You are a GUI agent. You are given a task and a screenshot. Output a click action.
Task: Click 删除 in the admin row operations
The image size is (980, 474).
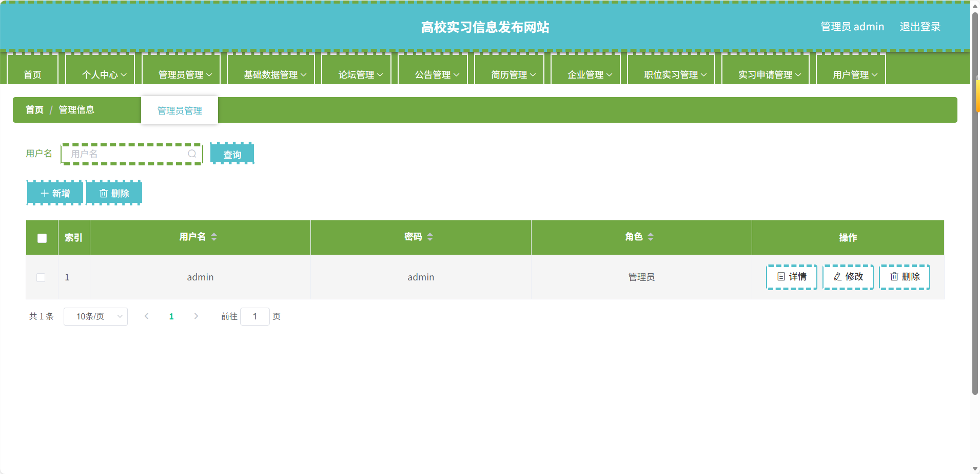pyautogui.click(x=905, y=277)
